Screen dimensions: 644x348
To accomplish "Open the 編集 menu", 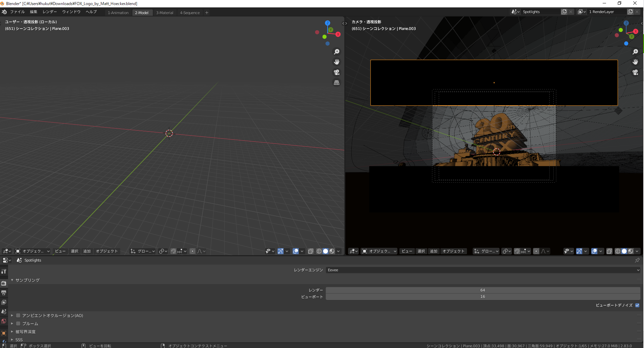I will (x=34, y=12).
